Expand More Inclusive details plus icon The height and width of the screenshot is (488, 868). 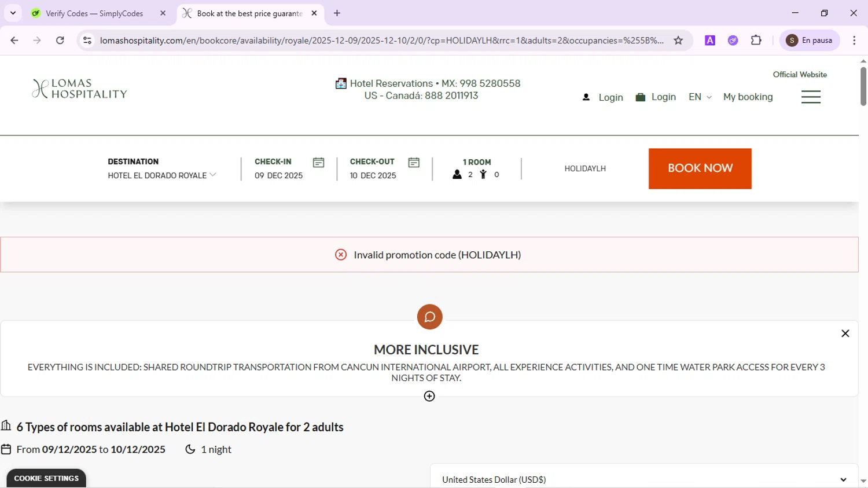(x=429, y=396)
